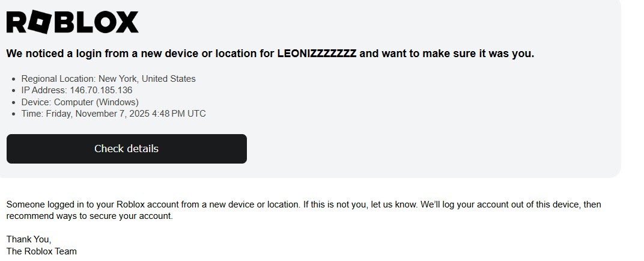Click the bullet before Regional Location
Image resolution: width=644 pixels, height=261 pixels.
[x=14, y=79]
